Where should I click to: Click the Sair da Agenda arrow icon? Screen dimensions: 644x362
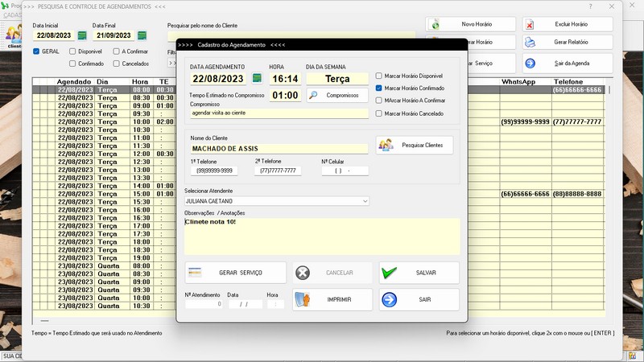(530, 64)
